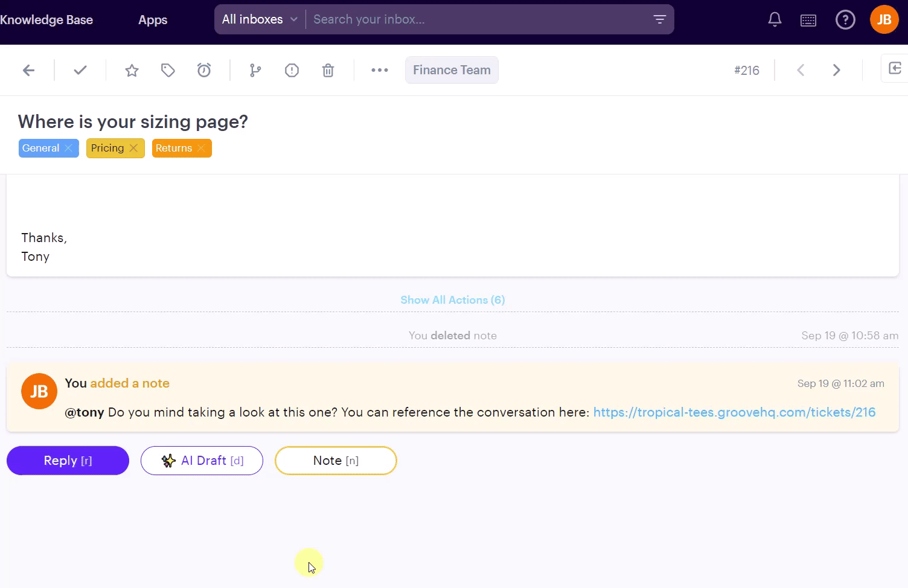
Task: Open Knowledge Base from top navigation
Action: tap(46, 20)
